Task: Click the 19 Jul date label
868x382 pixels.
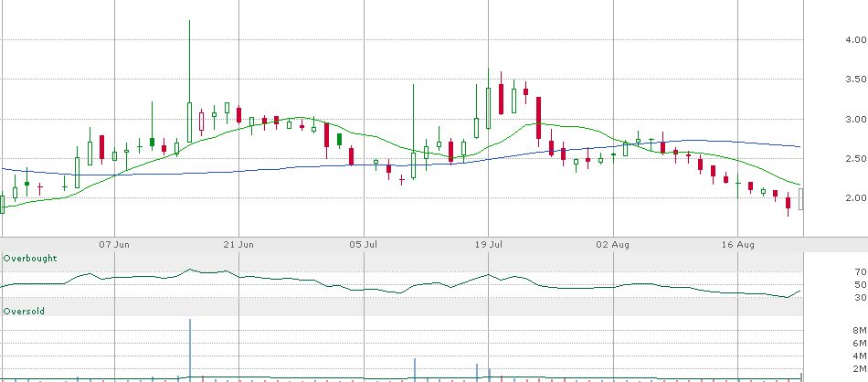Action: [488, 245]
